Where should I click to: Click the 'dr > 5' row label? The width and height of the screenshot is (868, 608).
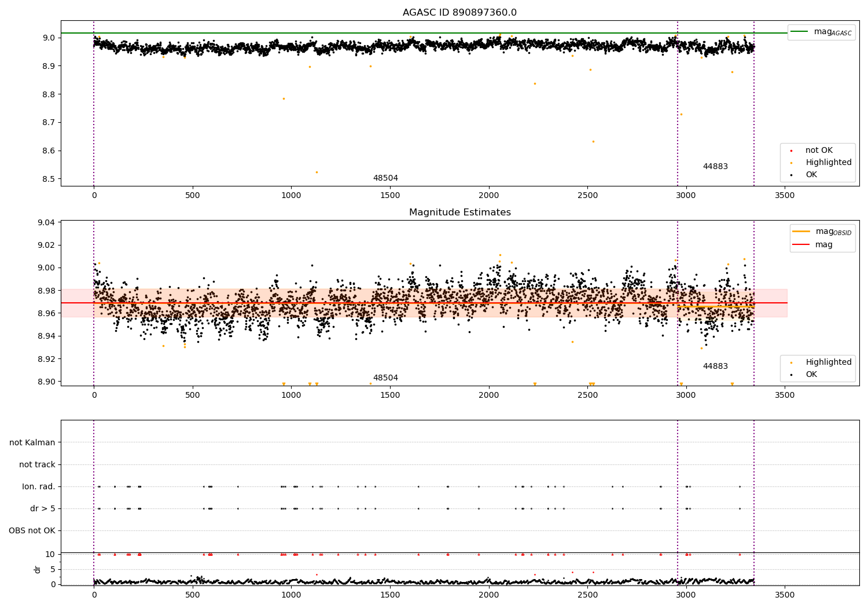[43, 509]
